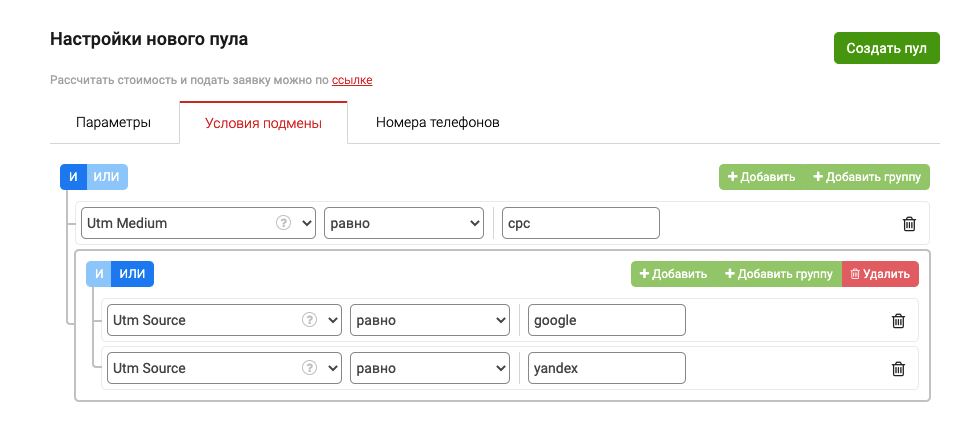Expand the равно operator dropdown for cpc

pyautogui.click(x=403, y=223)
